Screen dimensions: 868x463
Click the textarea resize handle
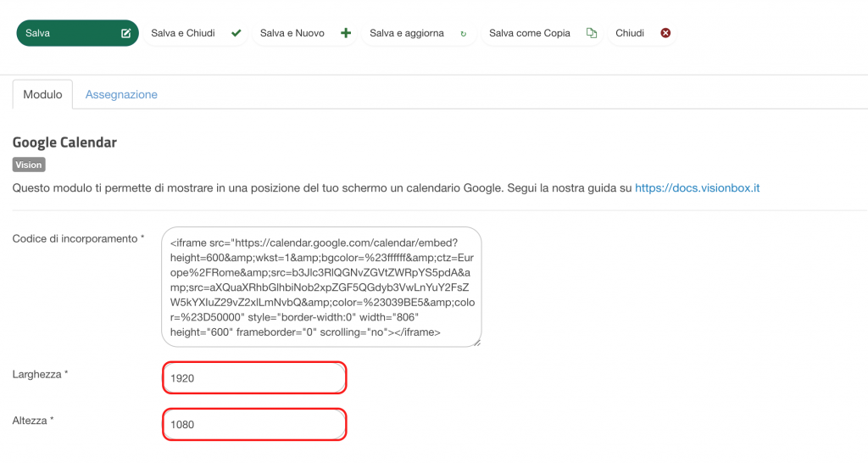pyautogui.click(x=477, y=343)
